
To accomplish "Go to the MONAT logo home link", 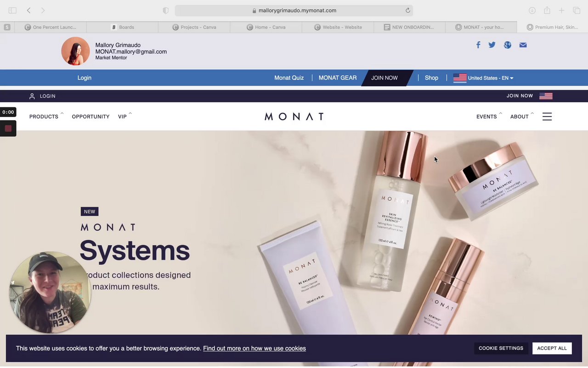I will (x=294, y=116).
